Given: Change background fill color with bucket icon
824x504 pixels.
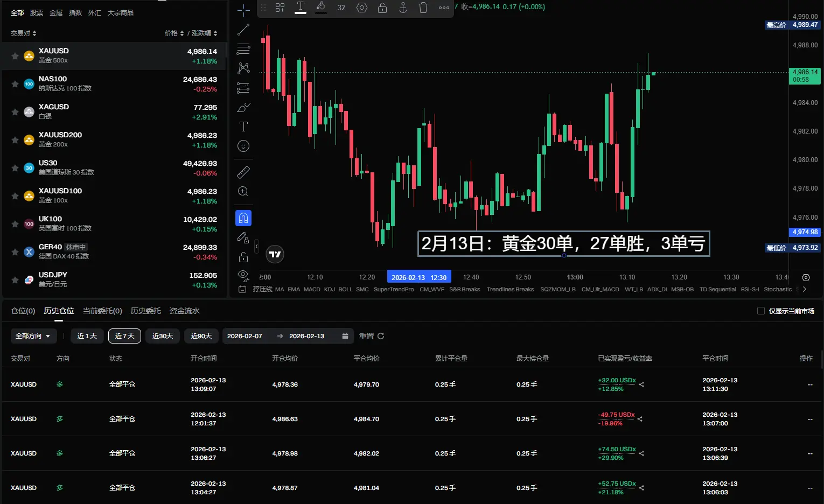Looking at the screenshot, I should 321,8.
